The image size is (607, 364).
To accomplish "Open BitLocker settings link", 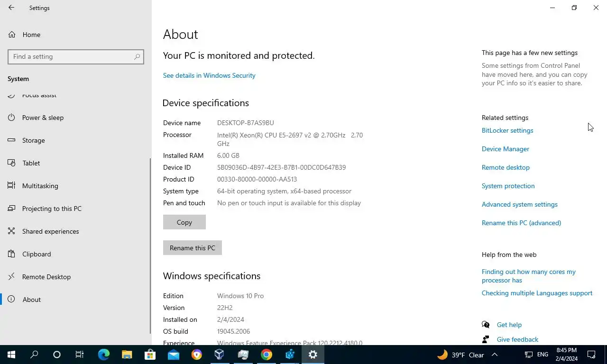I will coord(507,130).
